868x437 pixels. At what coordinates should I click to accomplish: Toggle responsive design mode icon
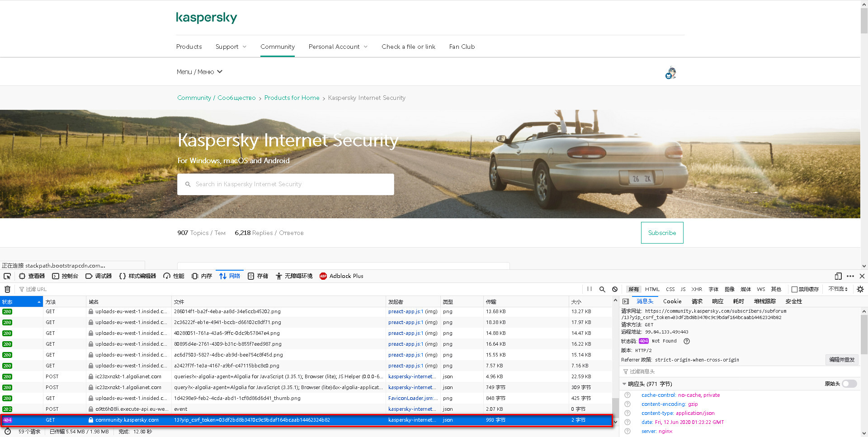click(x=838, y=276)
